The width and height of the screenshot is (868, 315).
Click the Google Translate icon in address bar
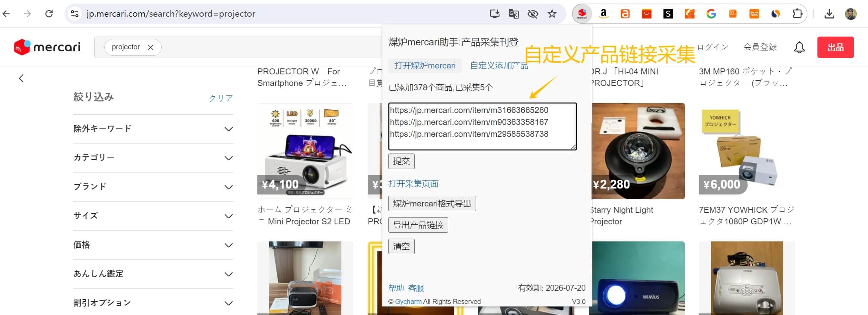[513, 14]
